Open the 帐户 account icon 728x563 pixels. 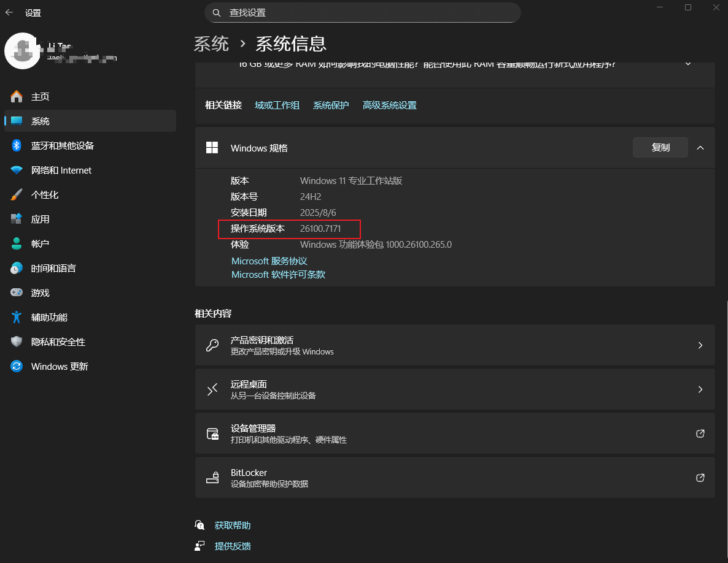(16, 243)
